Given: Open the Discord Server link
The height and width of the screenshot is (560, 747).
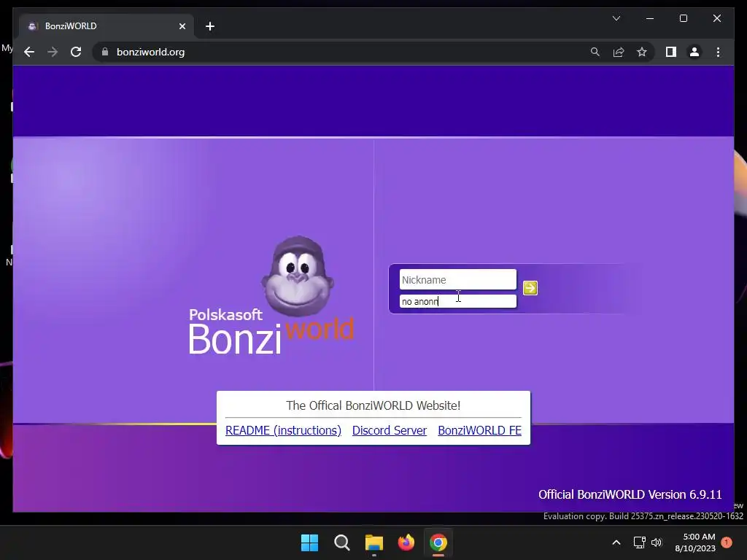Looking at the screenshot, I should (390, 430).
